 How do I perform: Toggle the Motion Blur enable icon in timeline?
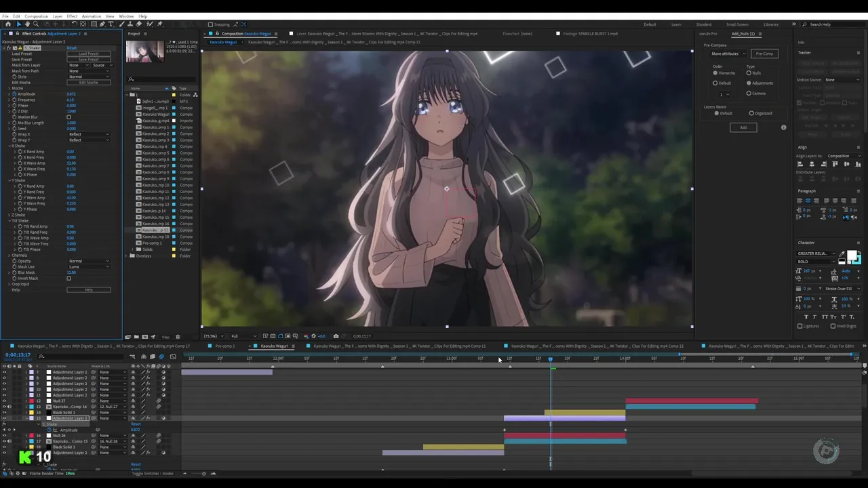pyautogui.click(x=161, y=357)
